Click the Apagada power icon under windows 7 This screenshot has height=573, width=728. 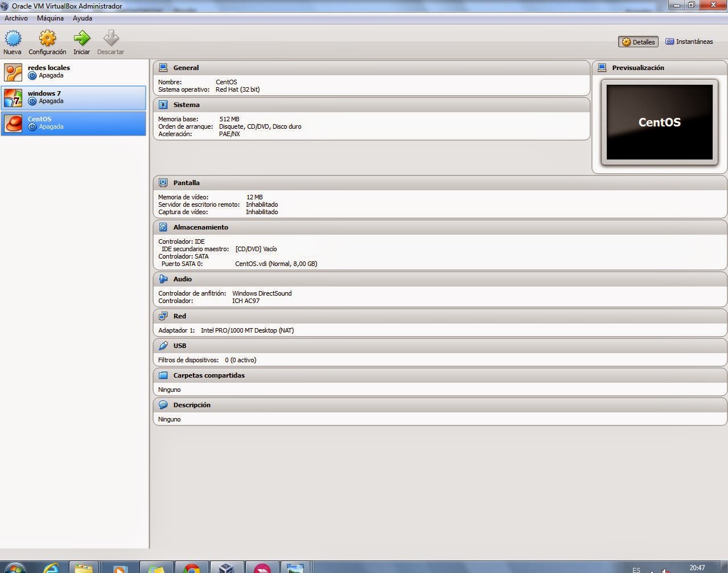(x=32, y=101)
